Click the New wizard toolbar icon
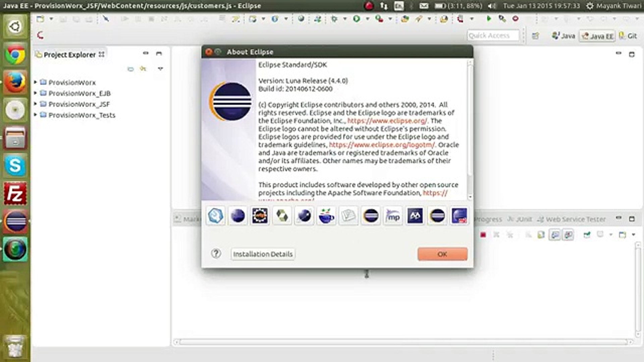 41,19
